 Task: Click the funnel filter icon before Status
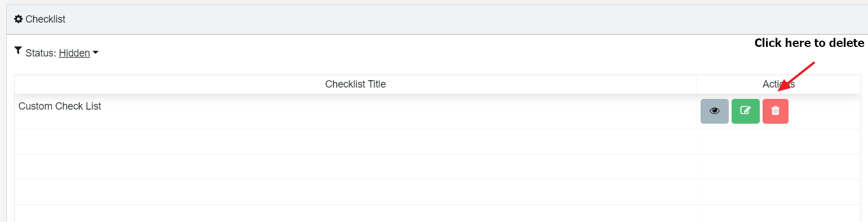18,51
